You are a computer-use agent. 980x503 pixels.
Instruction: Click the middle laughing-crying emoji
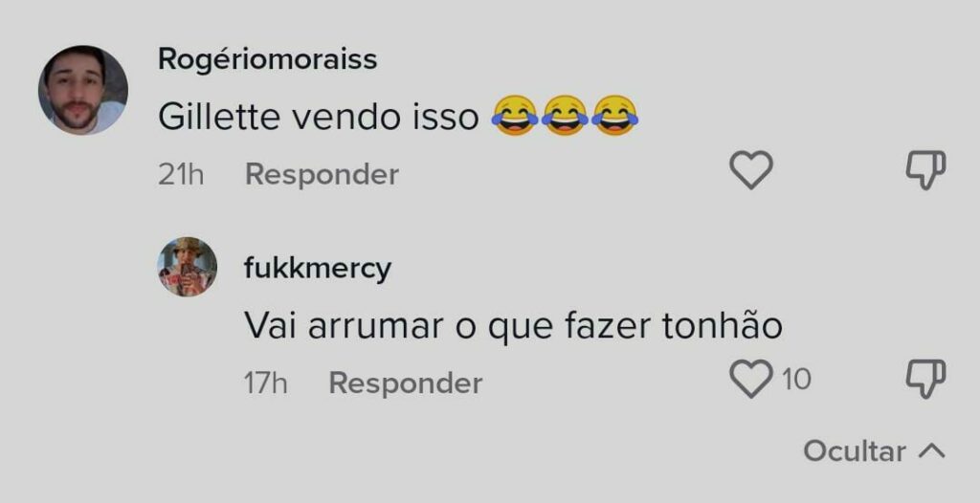point(565,116)
